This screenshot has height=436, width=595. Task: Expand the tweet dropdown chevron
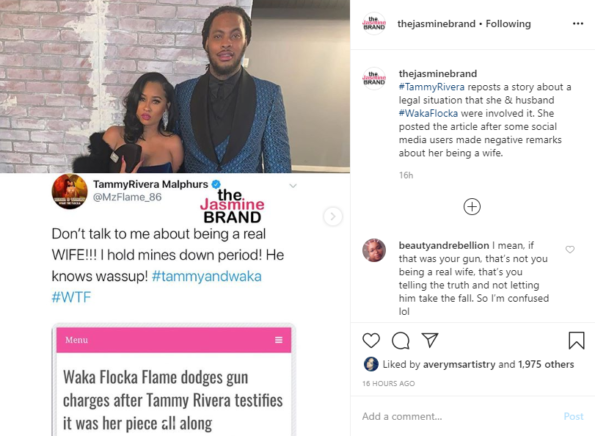coord(293,186)
